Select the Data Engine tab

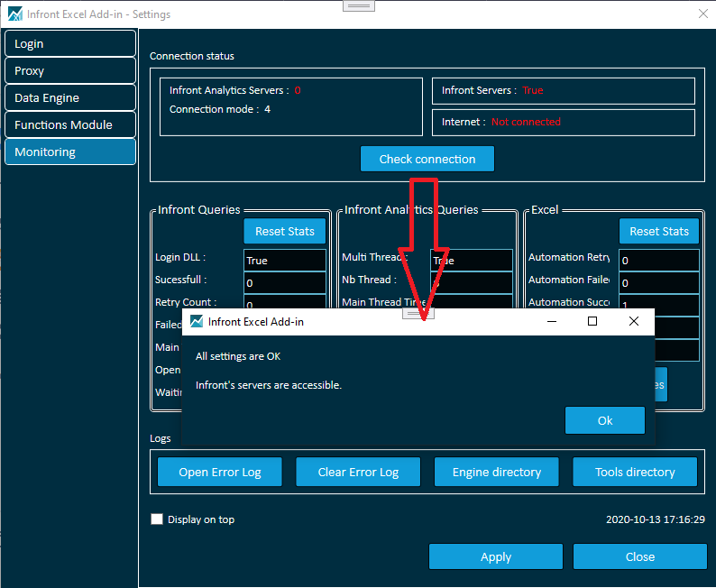click(70, 98)
